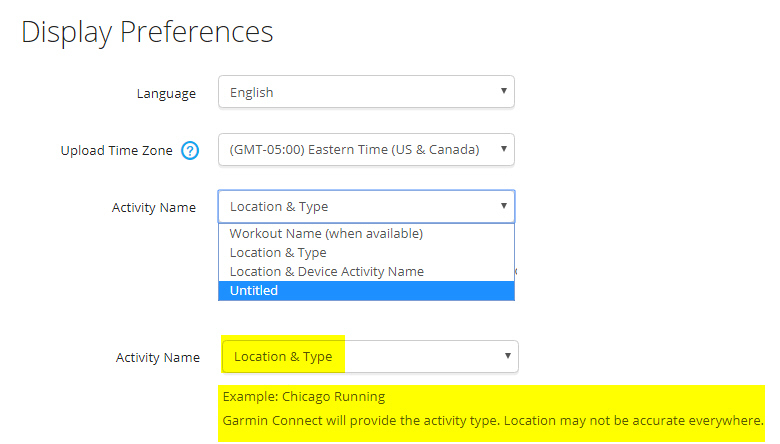
Task: Click the Example: Chicago Running text
Action: [x=304, y=397]
